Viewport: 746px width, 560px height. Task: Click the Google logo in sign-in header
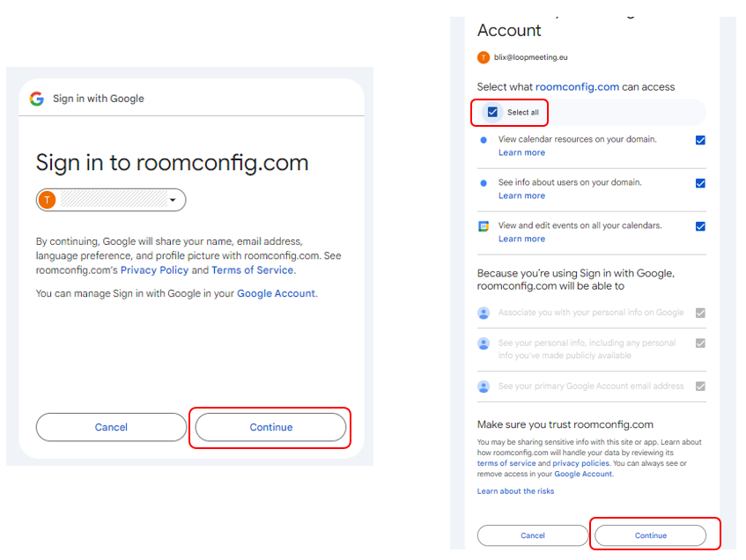coord(36,99)
